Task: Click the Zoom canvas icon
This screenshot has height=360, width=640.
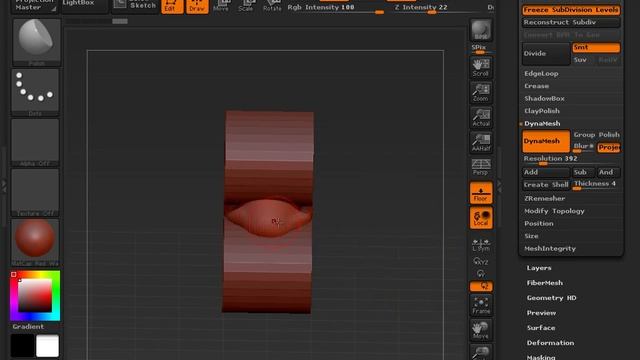Action: [x=481, y=93]
